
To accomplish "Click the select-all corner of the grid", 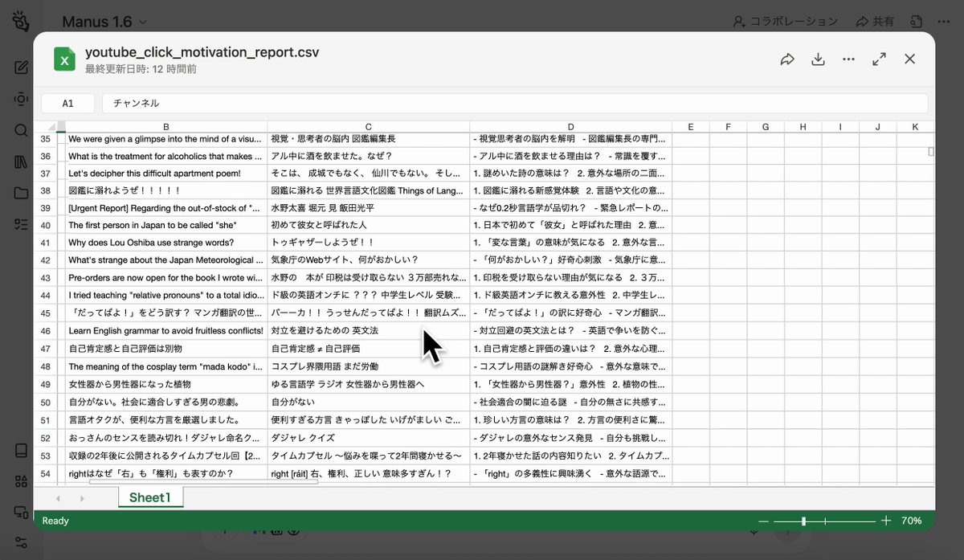I will [50, 126].
